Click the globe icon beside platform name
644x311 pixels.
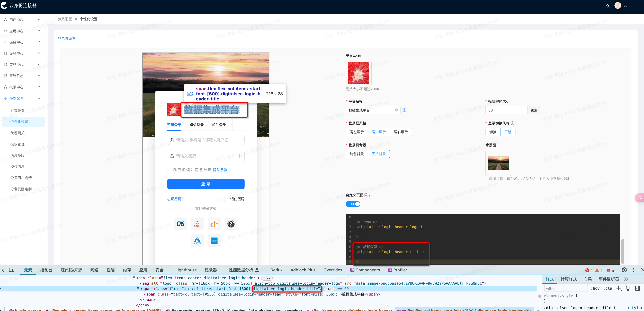click(404, 110)
